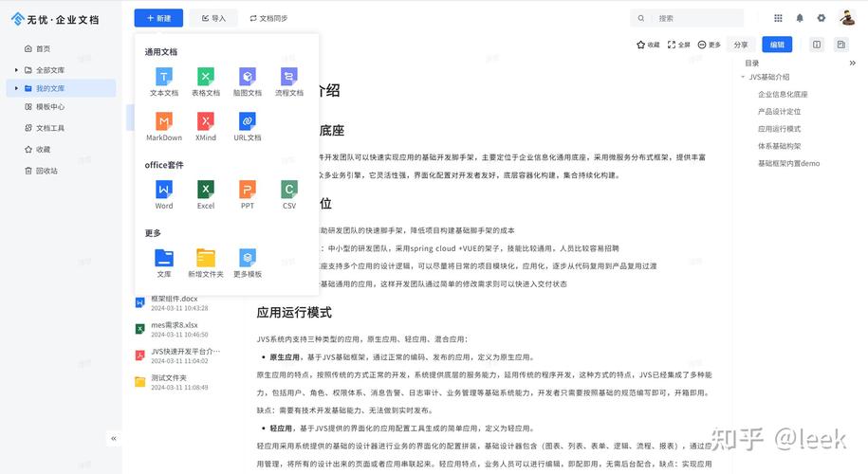Click the 无忧·企业文档 logo
This screenshot has width=868, height=474.
click(55, 19)
